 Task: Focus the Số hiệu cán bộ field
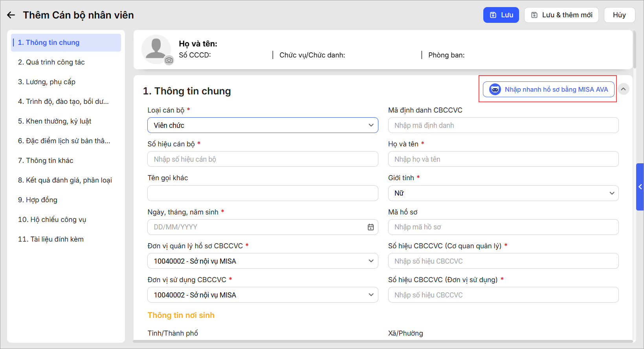point(262,159)
